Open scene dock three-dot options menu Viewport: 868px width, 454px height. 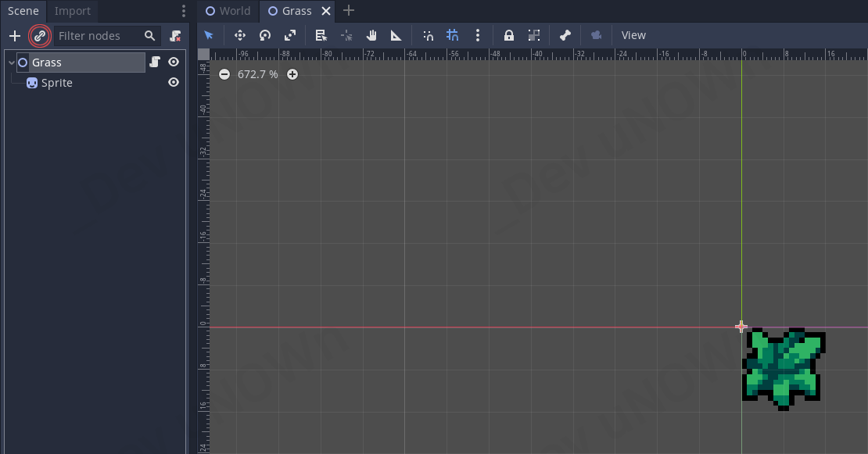click(x=184, y=11)
